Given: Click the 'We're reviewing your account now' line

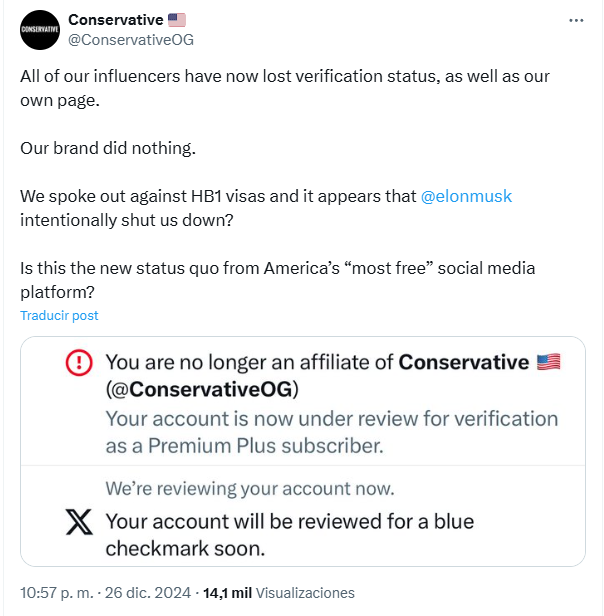Looking at the screenshot, I should pyautogui.click(x=250, y=489).
